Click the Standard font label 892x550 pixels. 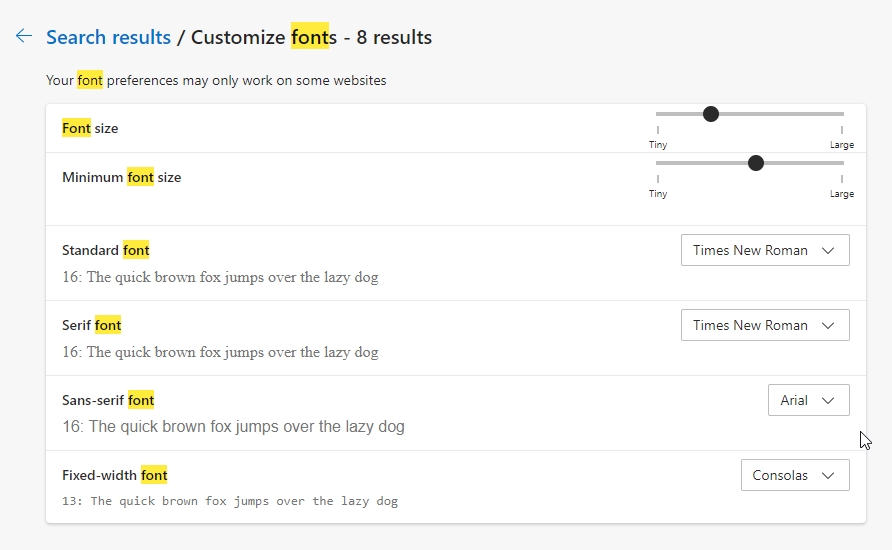(x=105, y=251)
